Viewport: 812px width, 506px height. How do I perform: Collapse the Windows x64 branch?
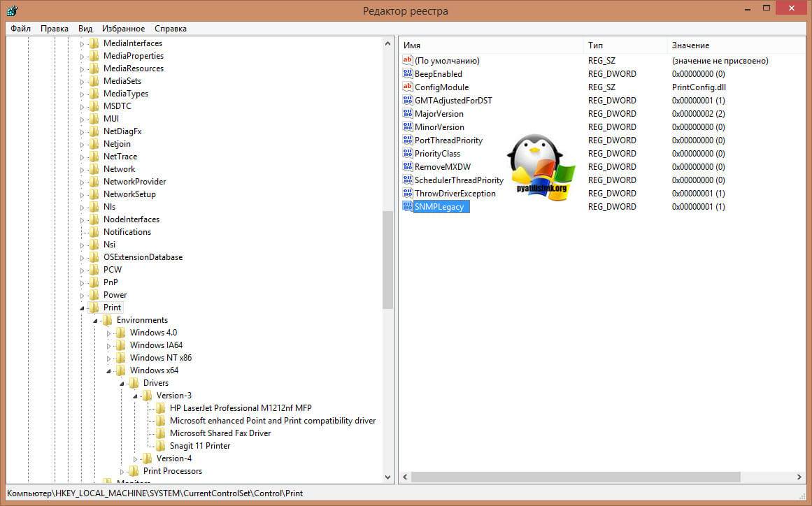(108, 371)
